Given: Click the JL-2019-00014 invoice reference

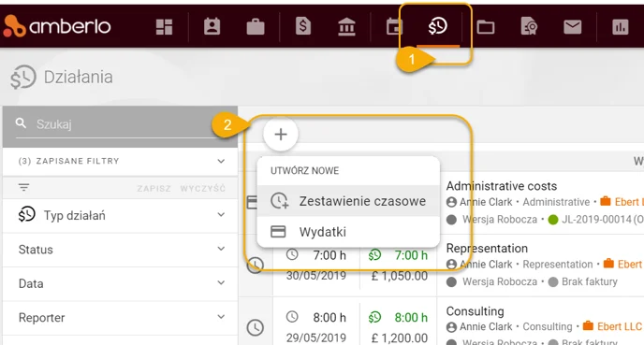Looking at the screenshot, I should point(595,220).
